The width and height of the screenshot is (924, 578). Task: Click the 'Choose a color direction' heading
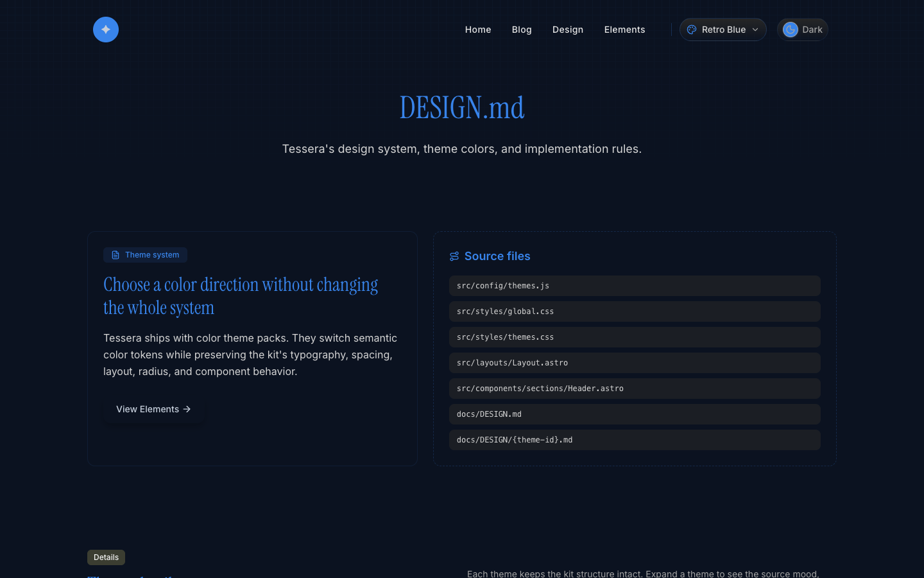click(x=241, y=296)
